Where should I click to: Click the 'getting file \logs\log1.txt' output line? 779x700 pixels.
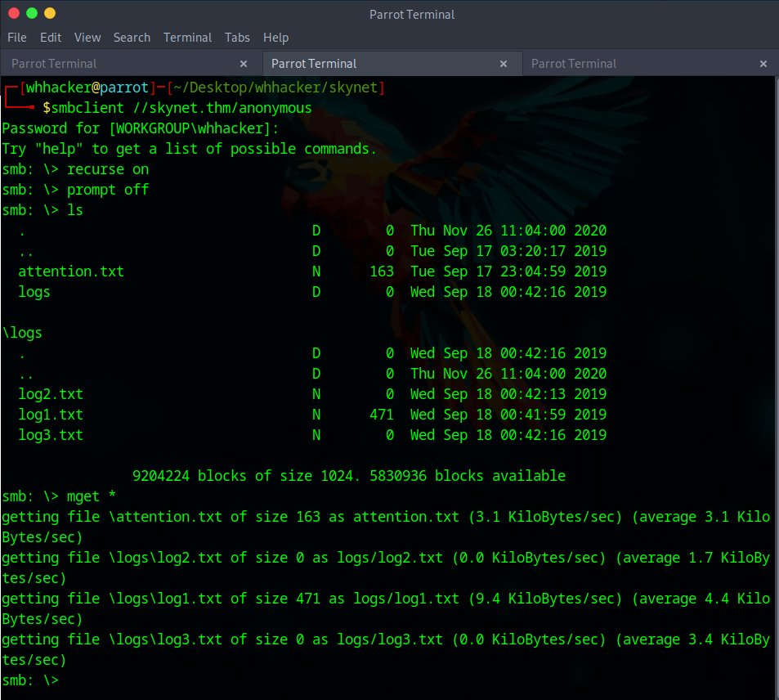click(386, 608)
